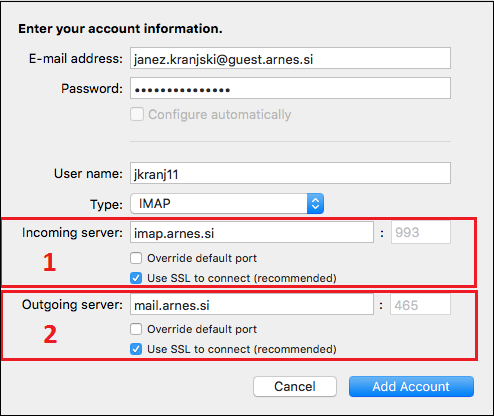Click the "Incoming server:" label
494x416 pixels.
click(72, 233)
